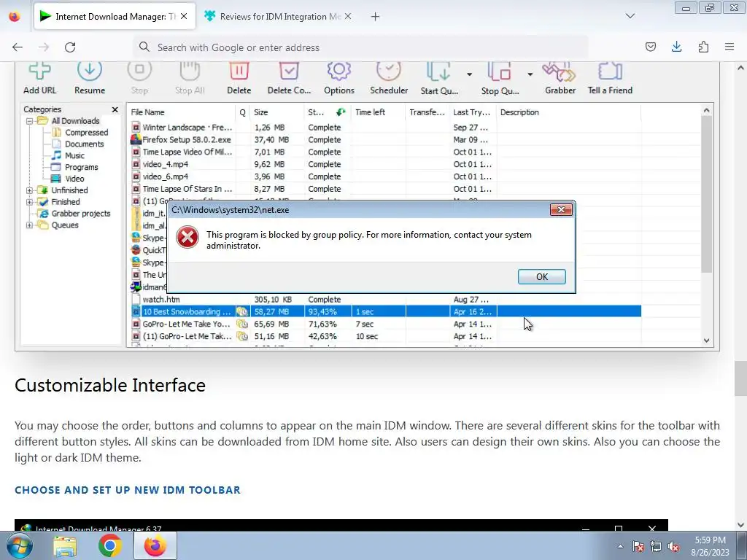Open the Firefox downloads panel
The width and height of the screenshot is (747, 560).
(x=676, y=47)
